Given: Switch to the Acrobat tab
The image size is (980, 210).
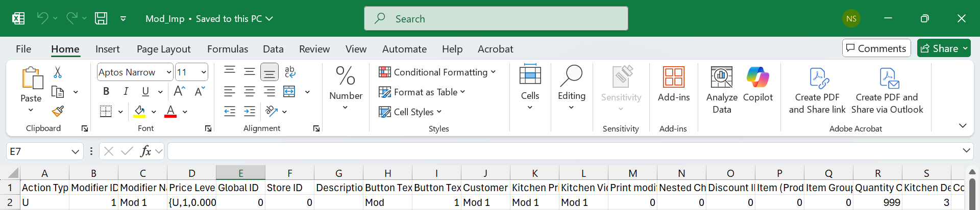Looking at the screenshot, I should (x=495, y=49).
